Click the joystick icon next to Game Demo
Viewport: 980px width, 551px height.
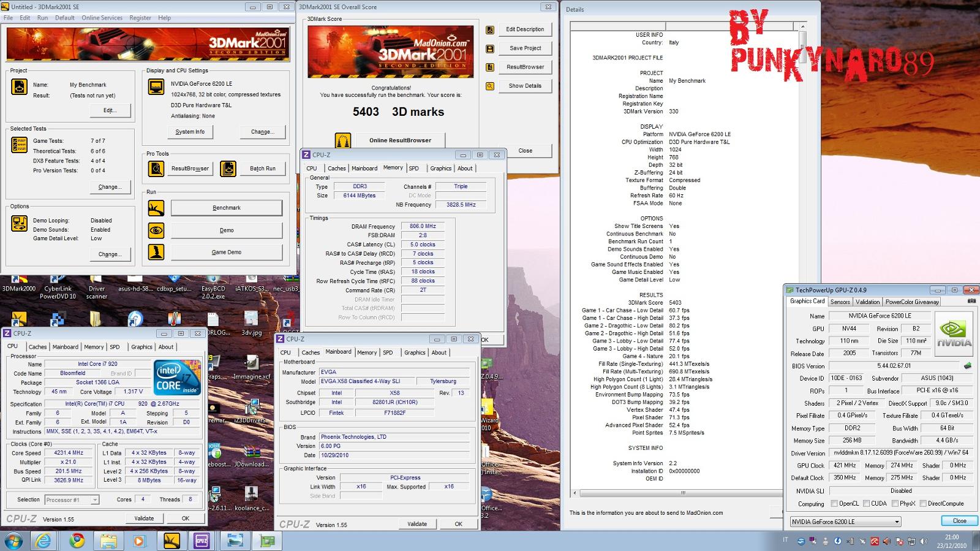[x=156, y=252]
